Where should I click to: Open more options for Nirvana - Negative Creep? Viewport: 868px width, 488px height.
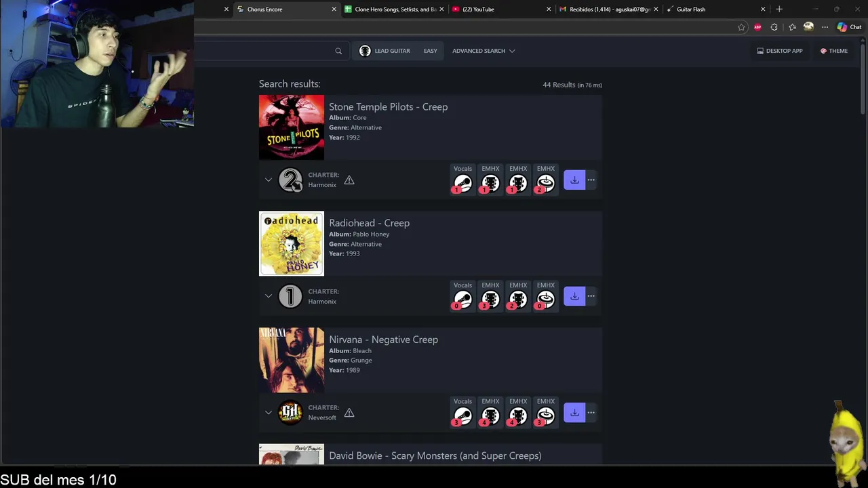[591, 412]
